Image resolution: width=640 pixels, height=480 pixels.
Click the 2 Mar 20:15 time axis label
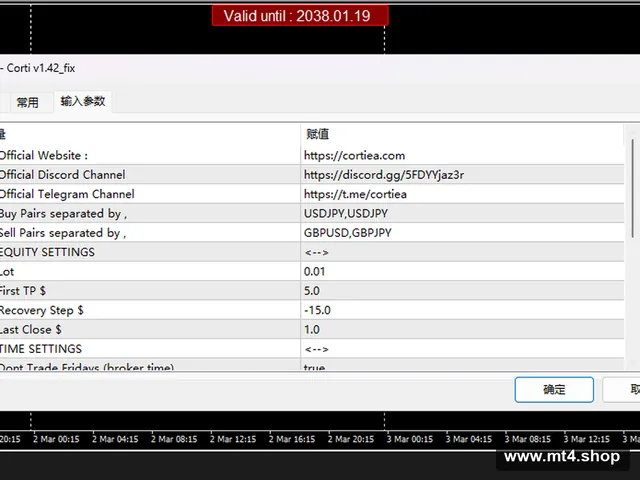click(351, 440)
